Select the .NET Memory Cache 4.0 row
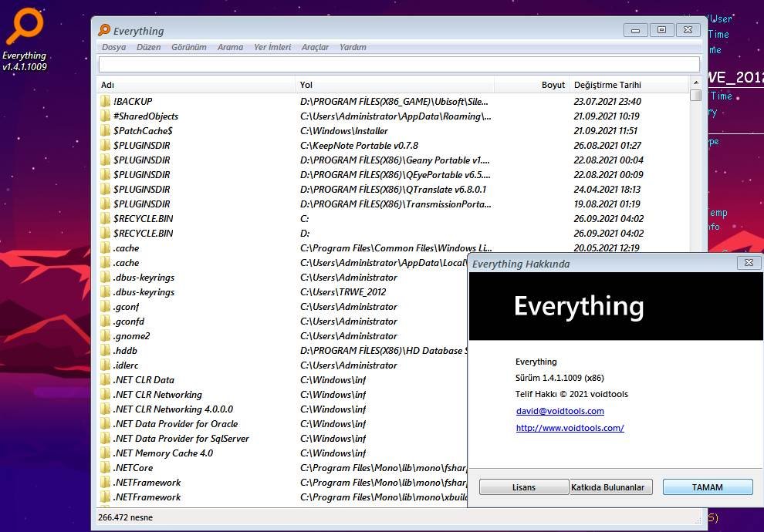764x532 pixels. (282, 453)
